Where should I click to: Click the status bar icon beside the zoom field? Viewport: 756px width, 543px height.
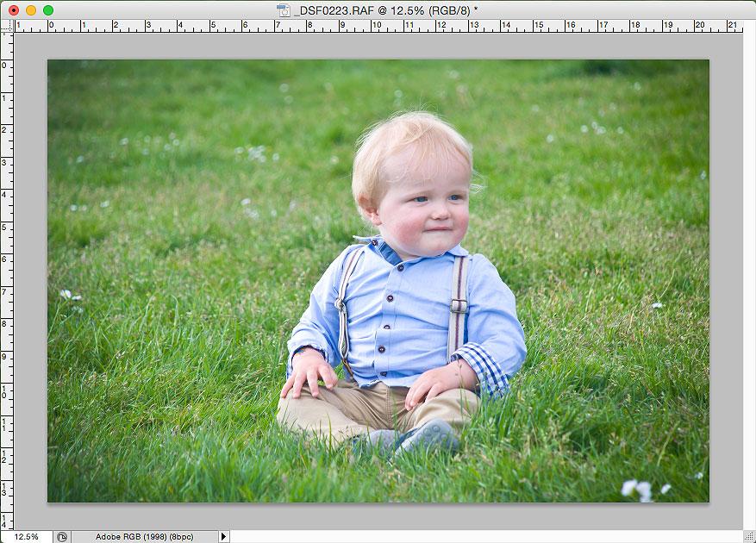pyautogui.click(x=62, y=537)
